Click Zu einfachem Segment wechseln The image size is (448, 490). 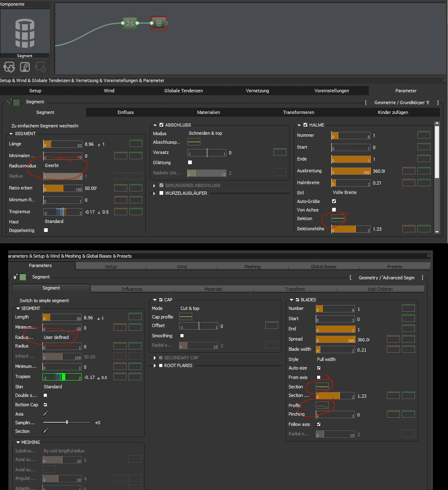click(x=45, y=126)
